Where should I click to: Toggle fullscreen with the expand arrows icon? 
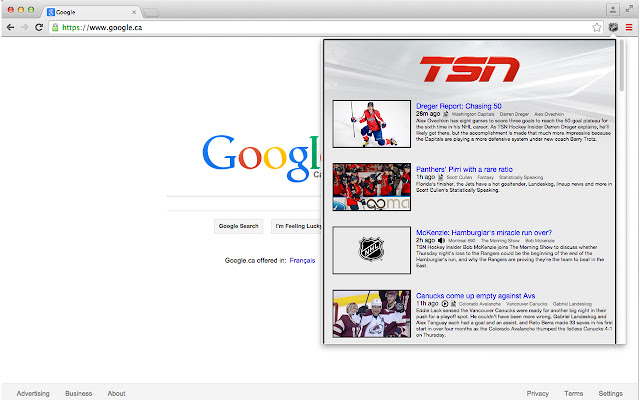(x=629, y=9)
